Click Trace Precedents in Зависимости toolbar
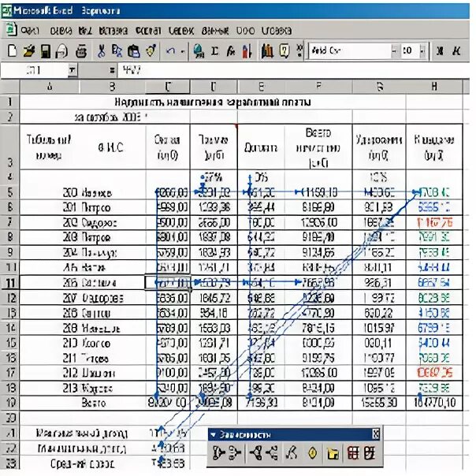Viewport: 476px width, 476px height. click(218, 453)
